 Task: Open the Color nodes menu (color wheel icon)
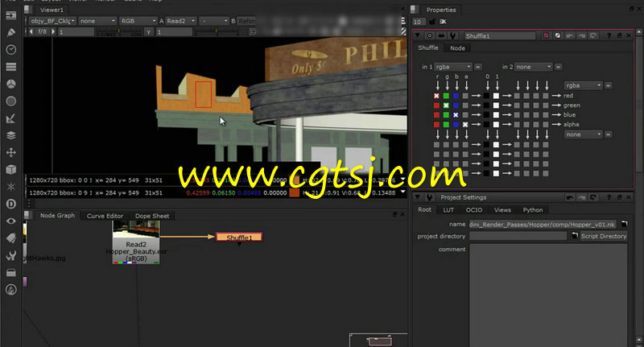pos(11,84)
